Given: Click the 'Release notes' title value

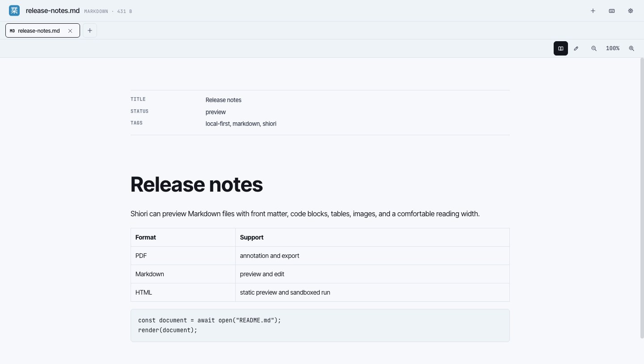Looking at the screenshot, I should click(224, 100).
